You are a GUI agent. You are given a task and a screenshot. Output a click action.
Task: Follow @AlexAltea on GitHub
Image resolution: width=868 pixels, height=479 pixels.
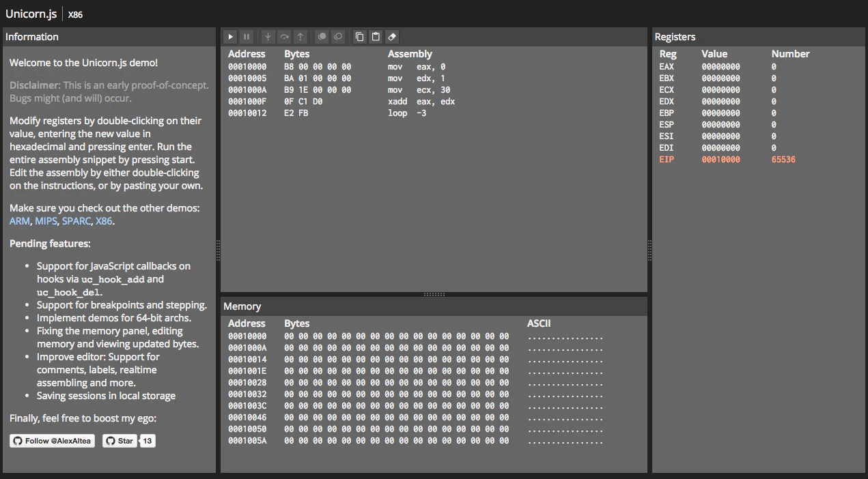[52, 440]
